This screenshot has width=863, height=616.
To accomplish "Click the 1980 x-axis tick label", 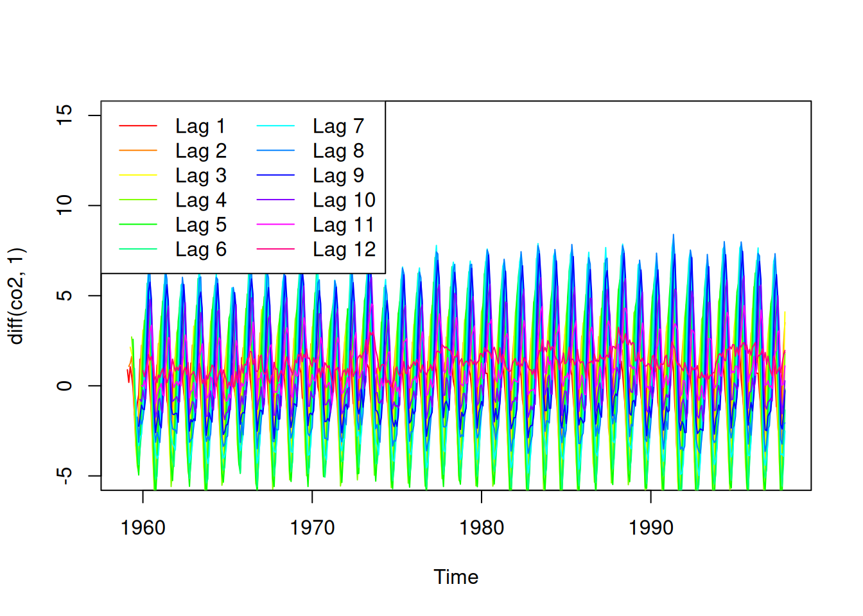I will (482, 528).
